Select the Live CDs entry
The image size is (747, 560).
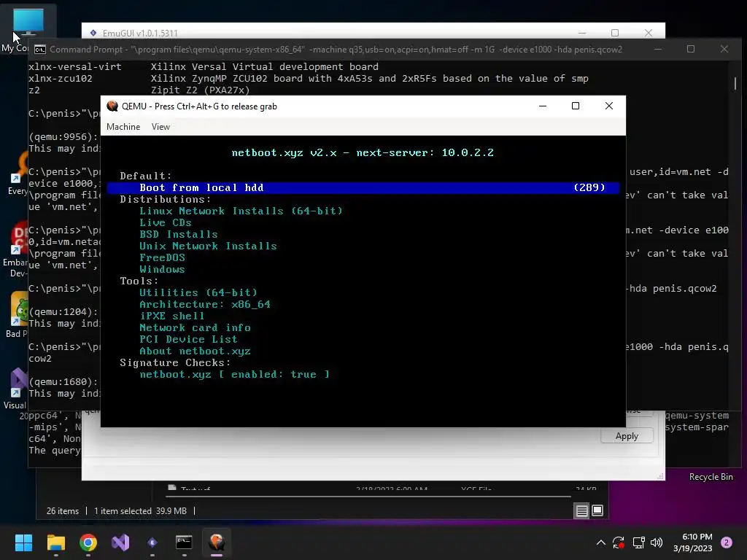(166, 223)
